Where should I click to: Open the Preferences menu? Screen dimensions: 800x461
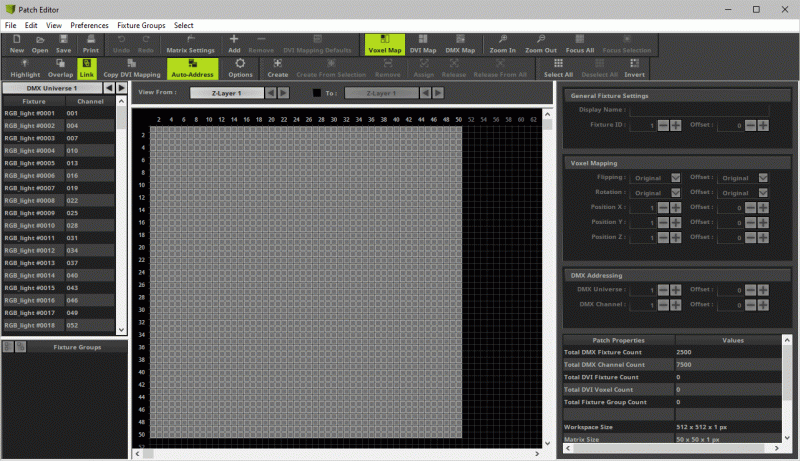(x=89, y=25)
